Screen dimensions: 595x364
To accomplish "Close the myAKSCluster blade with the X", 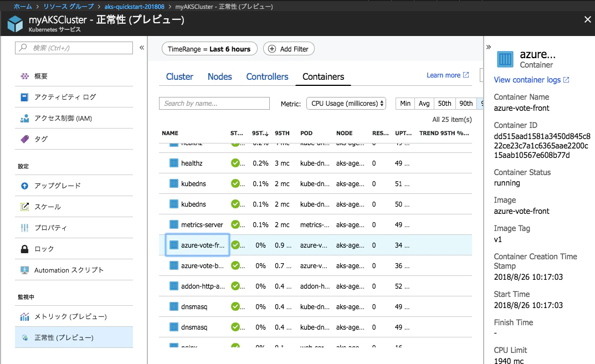I will 587,19.
